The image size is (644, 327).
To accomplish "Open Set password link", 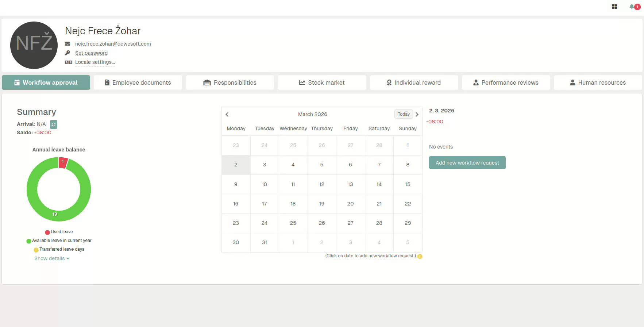I will pyautogui.click(x=91, y=53).
